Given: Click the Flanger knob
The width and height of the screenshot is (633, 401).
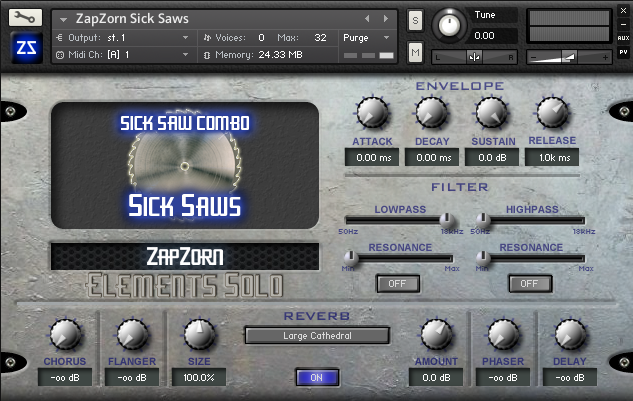Looking at the screenshot, I should [132, 334].
